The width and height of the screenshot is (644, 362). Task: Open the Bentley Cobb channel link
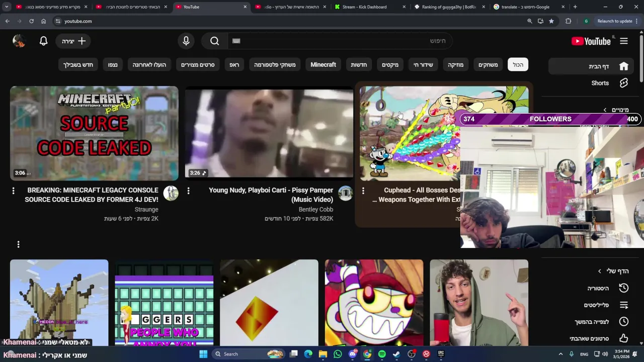click(316, 209)
